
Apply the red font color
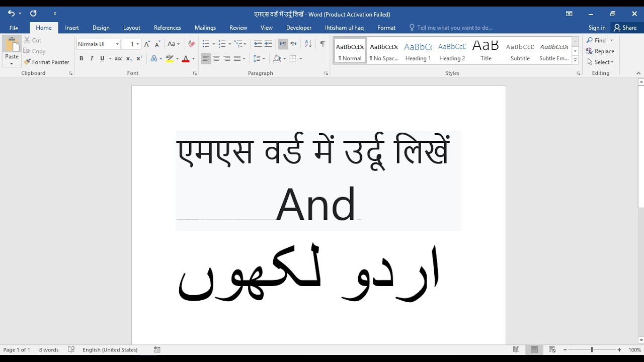pyautogui.click(x=186, y=59)
